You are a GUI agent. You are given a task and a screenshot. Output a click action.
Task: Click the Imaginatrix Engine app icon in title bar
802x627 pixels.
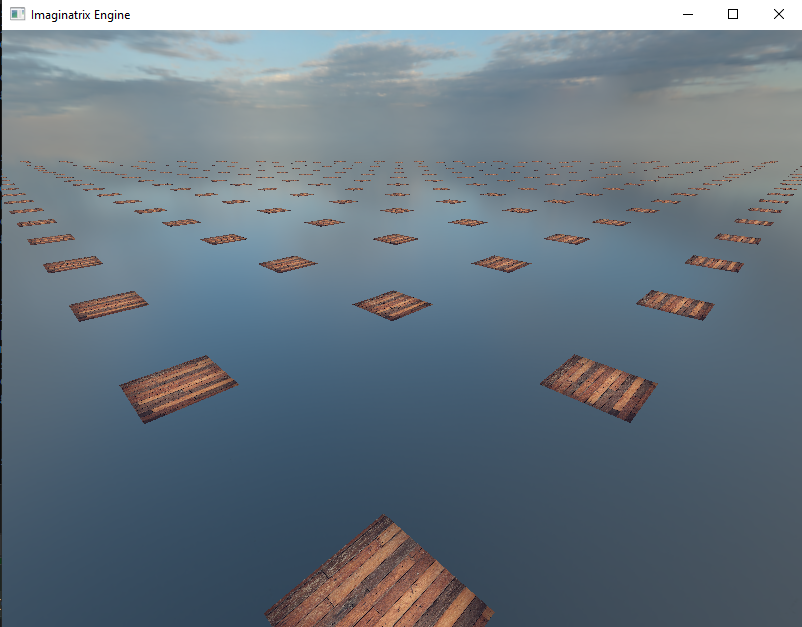(x=17, y=14)
